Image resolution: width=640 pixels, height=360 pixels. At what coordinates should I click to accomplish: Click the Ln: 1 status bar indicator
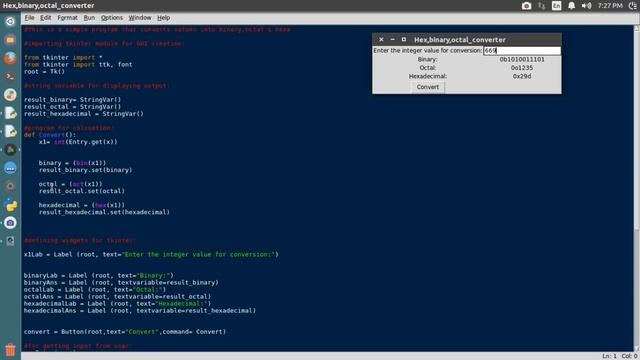609,356
